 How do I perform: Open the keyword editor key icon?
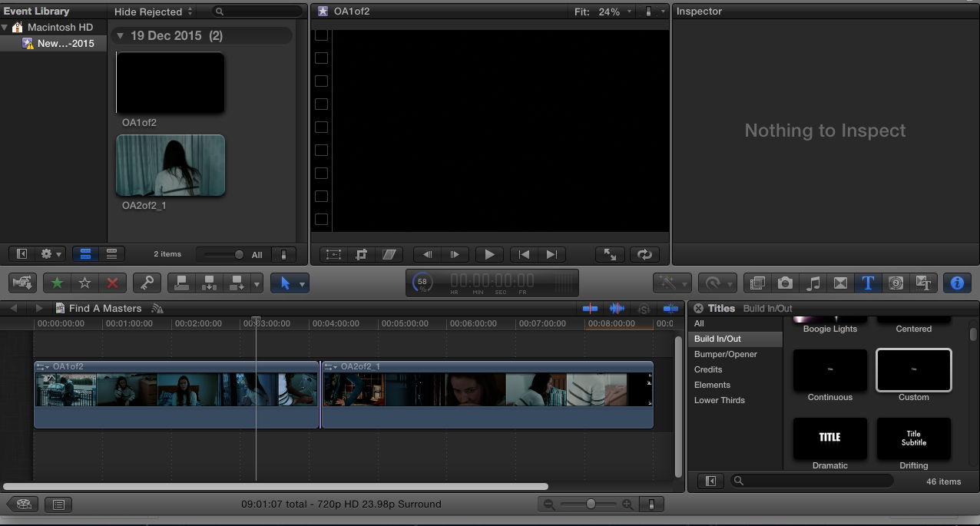(146, 283)
